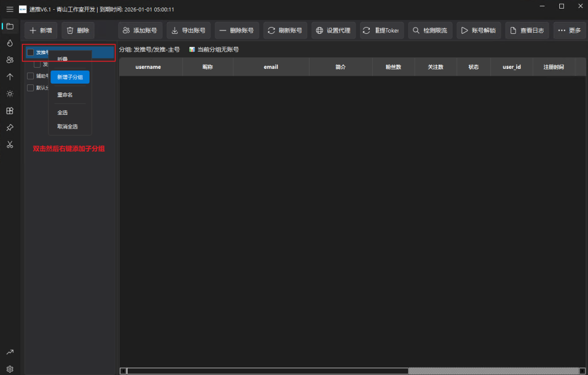Select the sun-shaped icon in sidebar
Viewport: 588px width, 375px height.
point(10,94)
